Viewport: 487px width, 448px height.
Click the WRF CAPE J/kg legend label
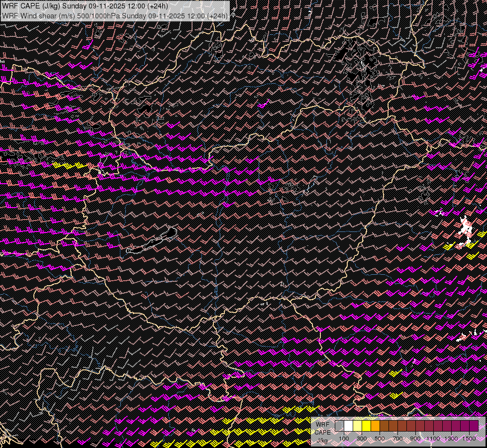[323, 432]
